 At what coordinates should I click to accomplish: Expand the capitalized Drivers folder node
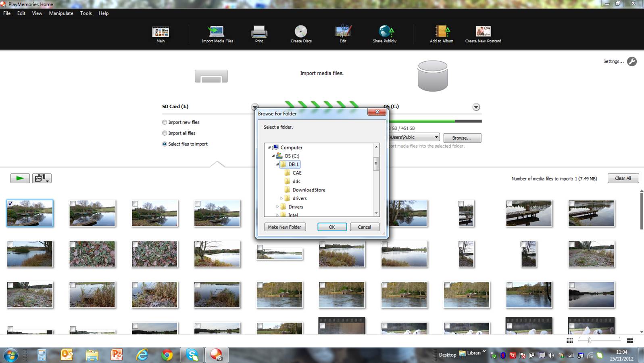click(277, 207)
